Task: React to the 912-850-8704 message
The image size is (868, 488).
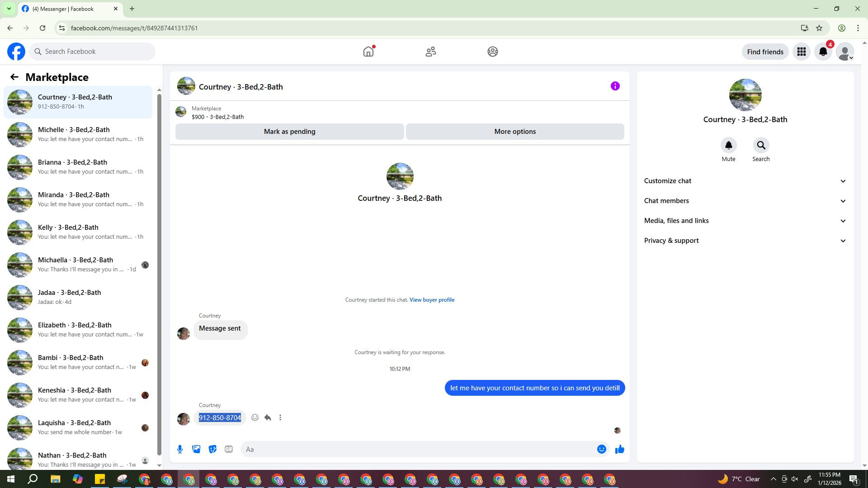Action: tap(255, 417)
